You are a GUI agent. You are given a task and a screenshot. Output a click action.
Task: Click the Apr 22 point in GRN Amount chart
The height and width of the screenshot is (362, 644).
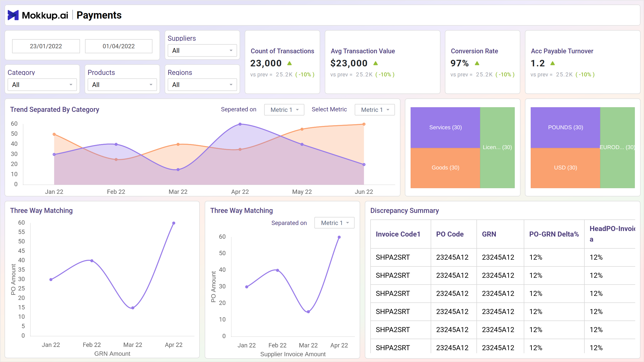point(174,223)
